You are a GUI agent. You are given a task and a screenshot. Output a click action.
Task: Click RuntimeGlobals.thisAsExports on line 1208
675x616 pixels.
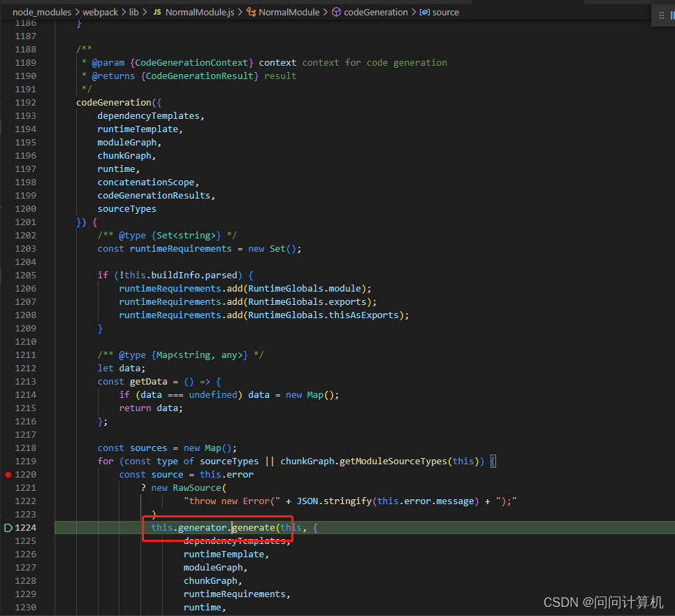point(324,315)
